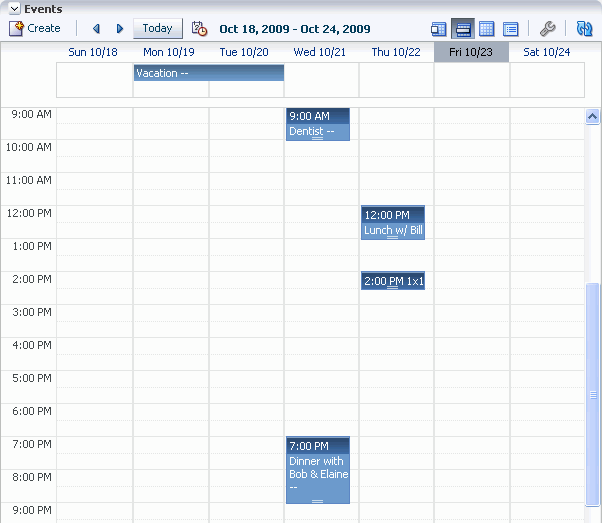Refresh the calendar
Screen dimensions: 602x523
click(584, 29)
